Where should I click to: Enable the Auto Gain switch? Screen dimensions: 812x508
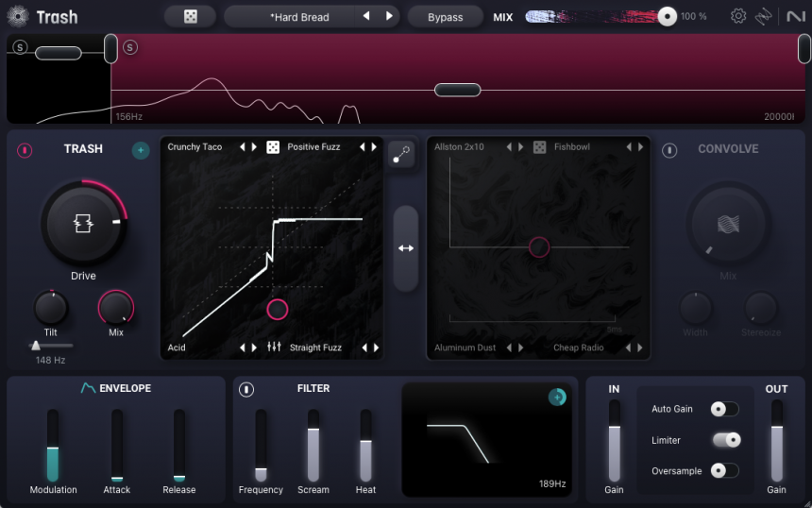[724, 409]
